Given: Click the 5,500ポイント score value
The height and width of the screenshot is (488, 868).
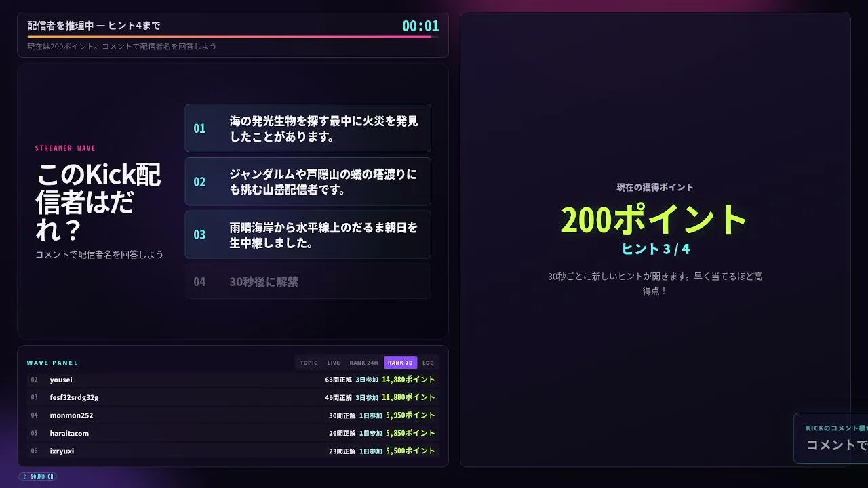Looking at the screenshot, I should (x=410, y=451).
